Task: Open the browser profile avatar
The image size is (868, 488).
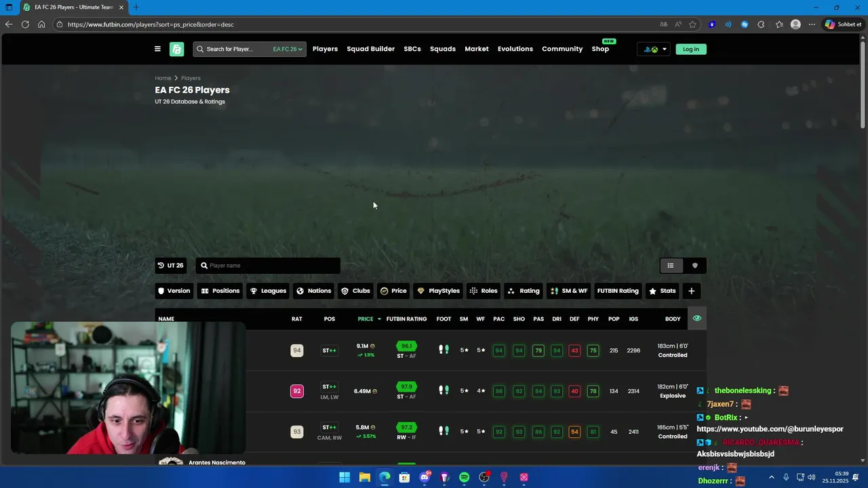Action: pos(795,24)
